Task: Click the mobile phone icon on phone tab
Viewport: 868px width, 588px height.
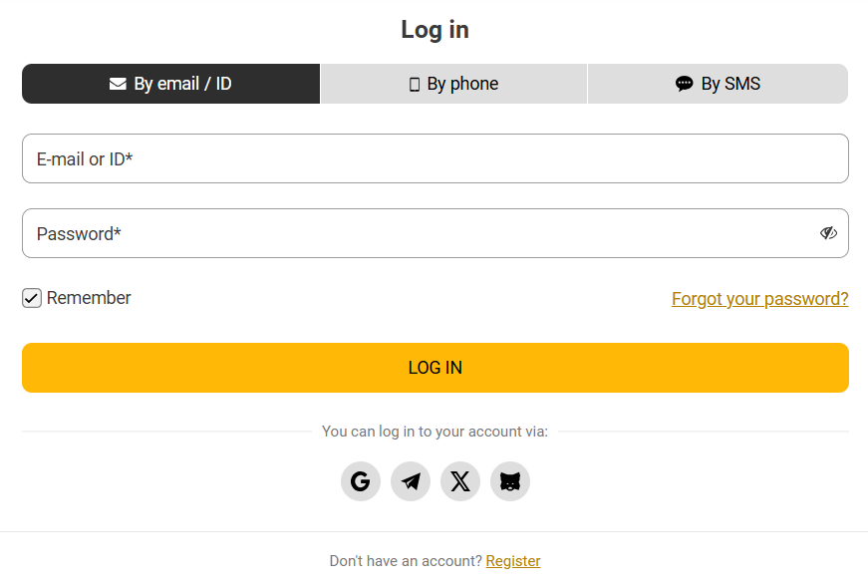Action: coord(415,85)
